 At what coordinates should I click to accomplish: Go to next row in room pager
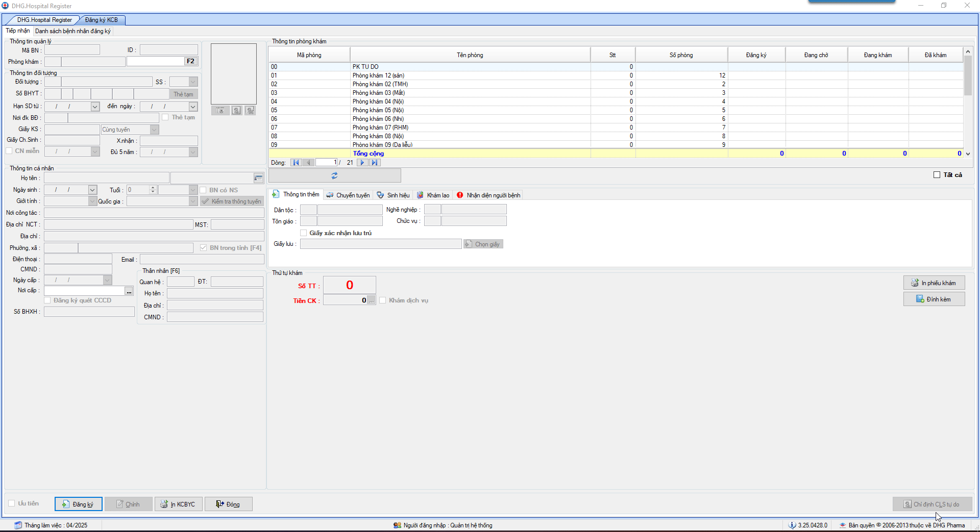[x=362, y=163]
